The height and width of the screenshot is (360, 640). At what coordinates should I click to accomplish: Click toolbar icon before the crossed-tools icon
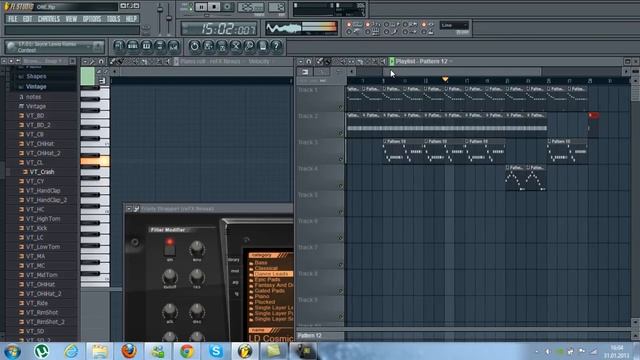tap(222, 46)
